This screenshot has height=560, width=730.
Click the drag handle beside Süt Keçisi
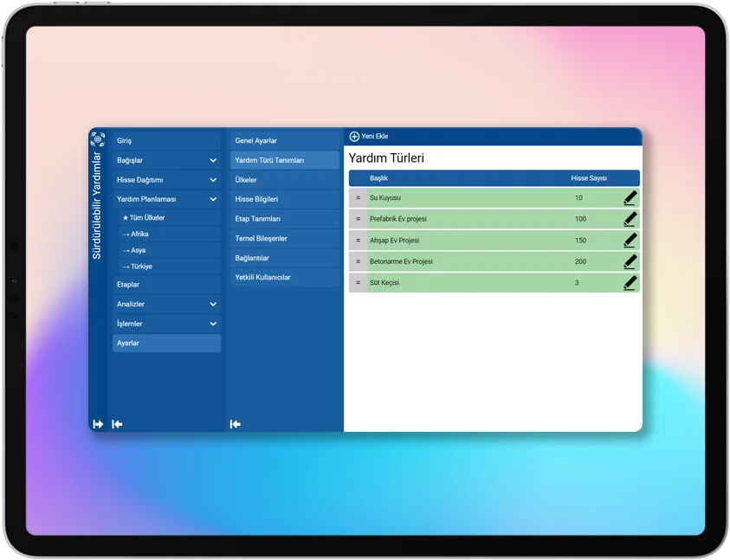click(358, 283)
